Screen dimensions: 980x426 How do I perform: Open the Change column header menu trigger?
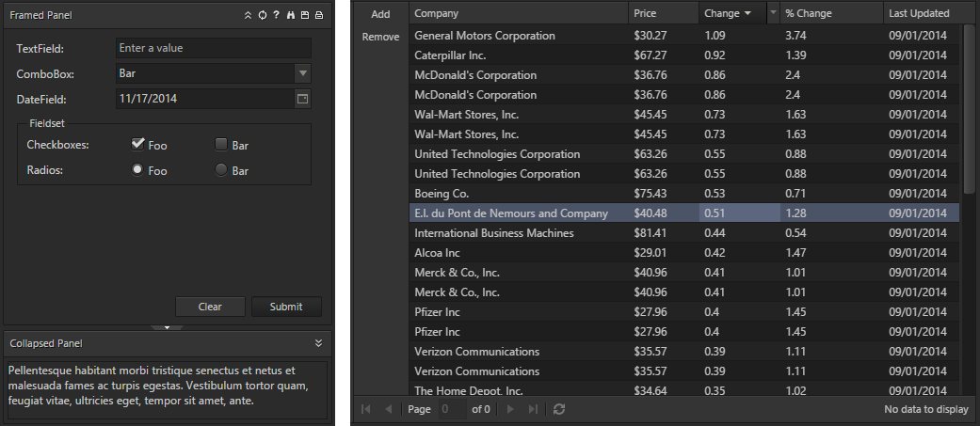click(x=774, y=13)
